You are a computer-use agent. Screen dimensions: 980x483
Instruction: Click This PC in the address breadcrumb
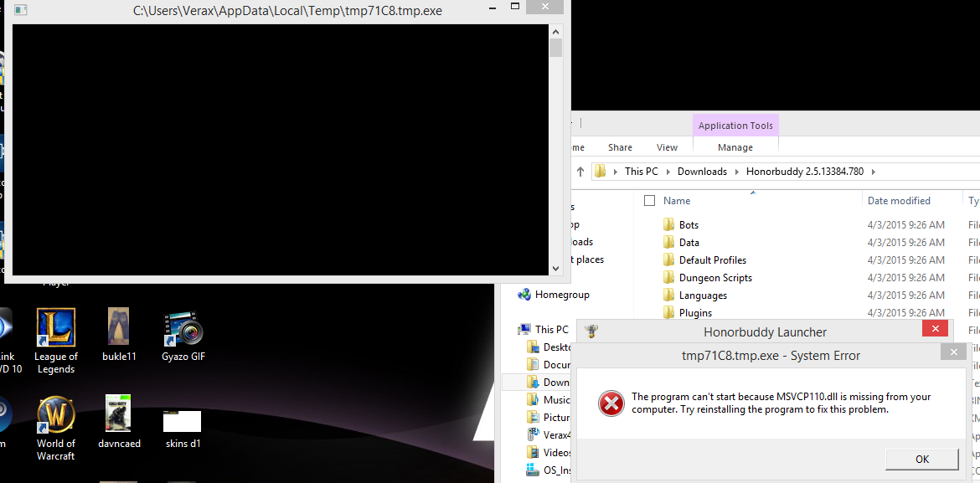(x=642, y=172)
